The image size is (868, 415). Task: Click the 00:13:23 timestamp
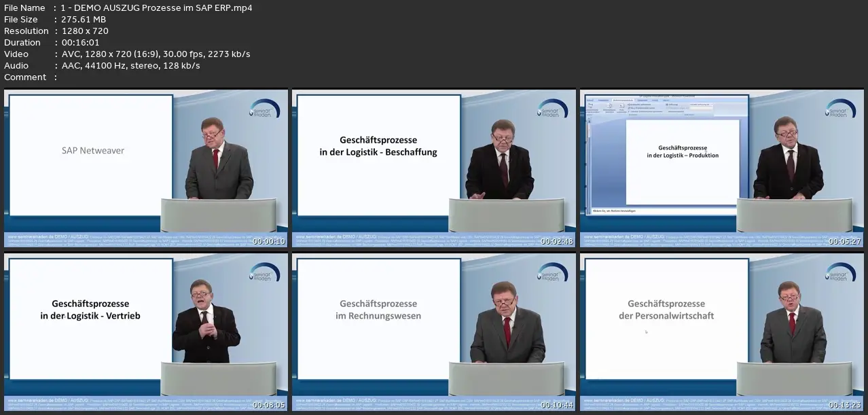coord(845,405)
